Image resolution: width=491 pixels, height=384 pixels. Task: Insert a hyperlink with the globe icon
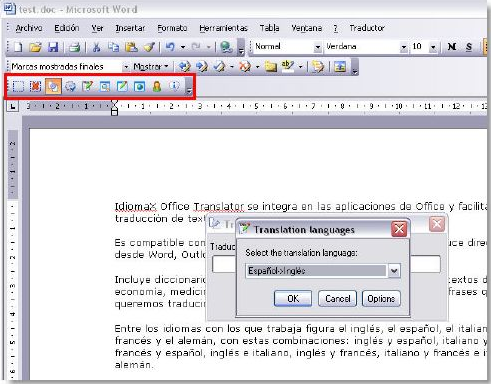[x=226, y=47]
